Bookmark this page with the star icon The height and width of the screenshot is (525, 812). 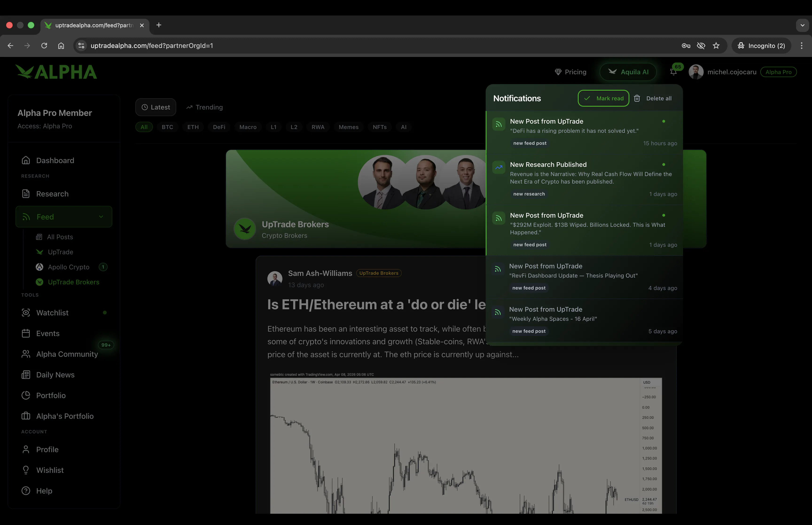(x=716, y=46)
